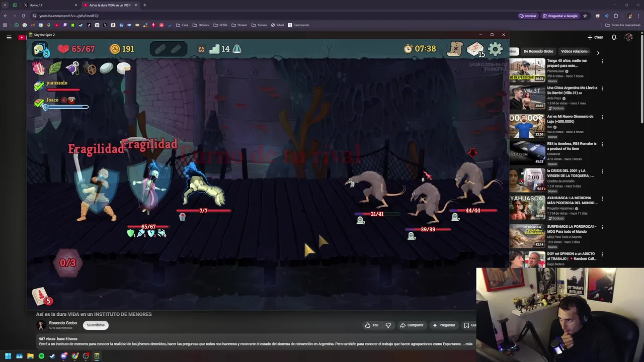The height and width of the screenshot is (362, 644).
Task: Open the Rosendo Grobo channel link
Action: 63,323
